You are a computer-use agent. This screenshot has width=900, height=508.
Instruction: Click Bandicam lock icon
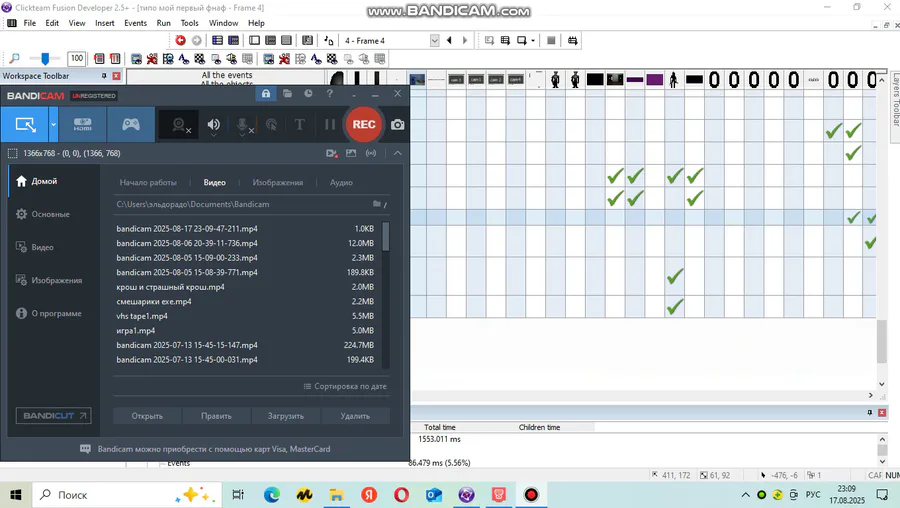coord(266,94)
